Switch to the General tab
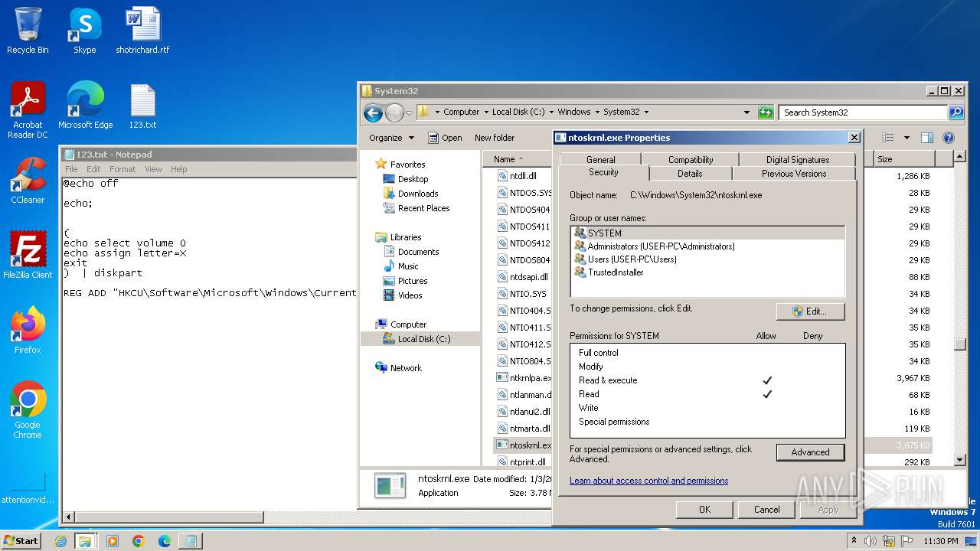980x551 pixels. pyautogui.click(x=601, y=160)
